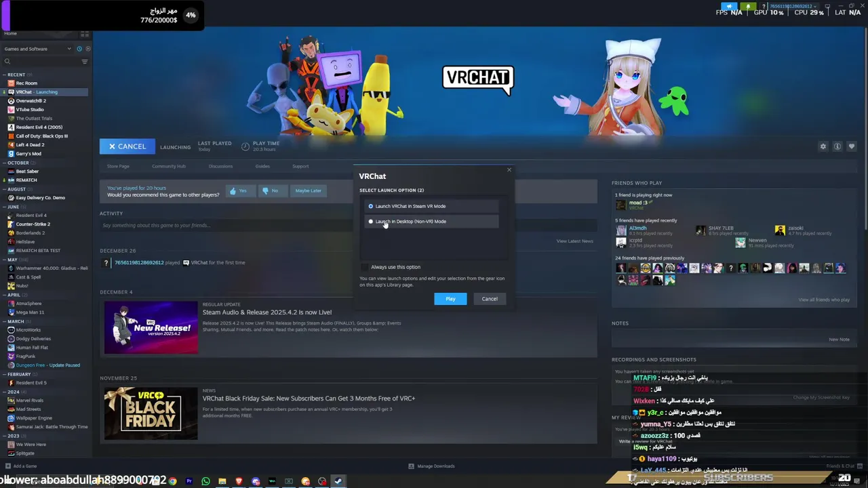This screenshot has width=868, height=488.
Task: Open the Community Hub tab
Action: tap(169, 166)
